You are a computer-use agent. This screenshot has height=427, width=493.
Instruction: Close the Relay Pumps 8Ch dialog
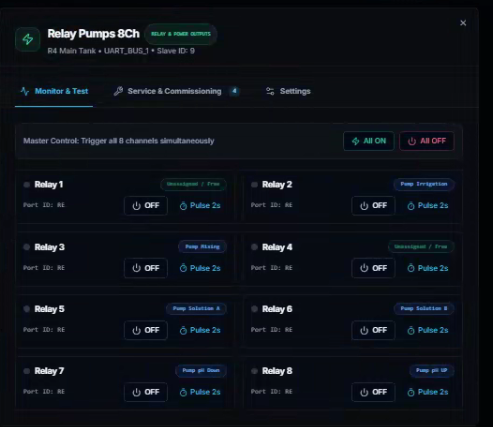463,23
